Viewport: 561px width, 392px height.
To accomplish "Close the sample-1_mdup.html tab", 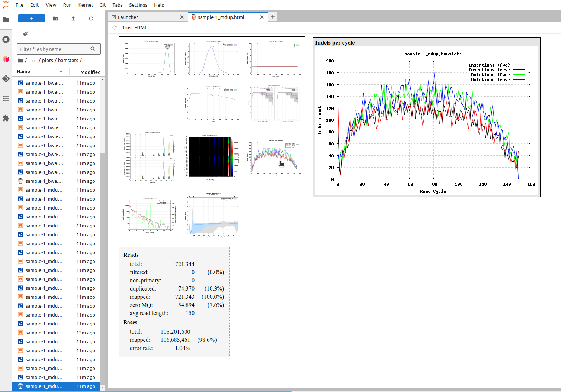I will (262, 17).
